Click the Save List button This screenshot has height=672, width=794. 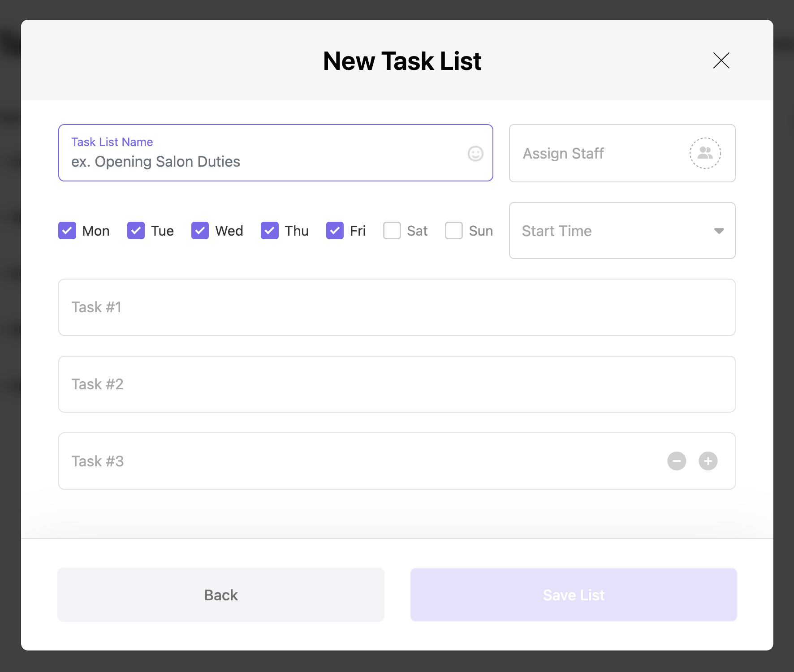tap(574, 595)
